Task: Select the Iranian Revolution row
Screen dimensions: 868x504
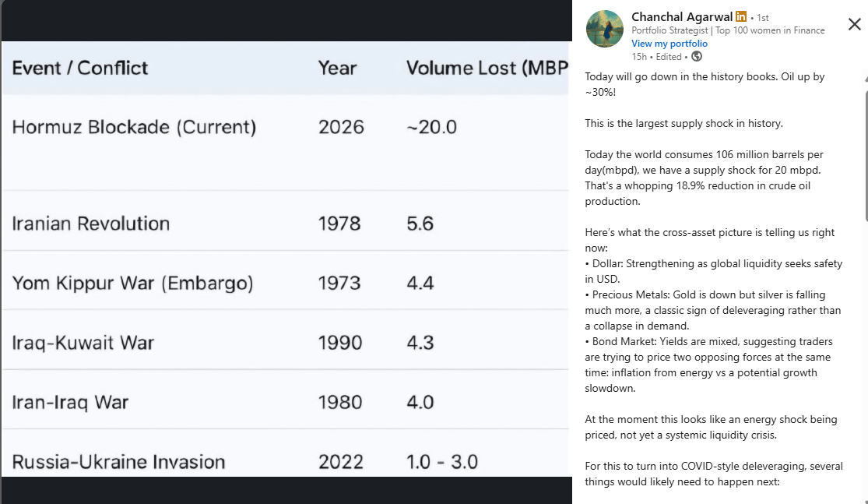Action: [91, 224]
